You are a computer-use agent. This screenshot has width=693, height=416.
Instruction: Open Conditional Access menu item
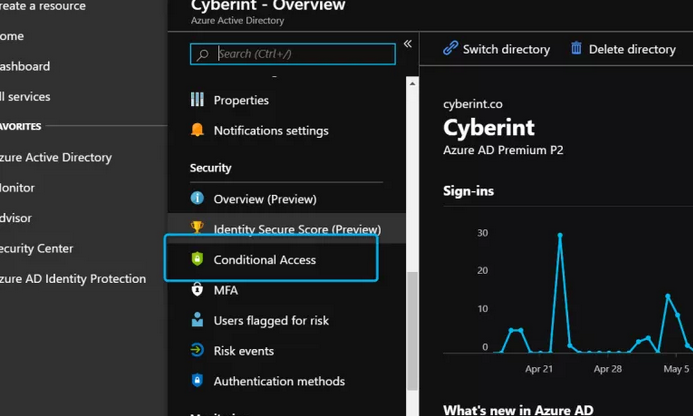tap(265, 260)
